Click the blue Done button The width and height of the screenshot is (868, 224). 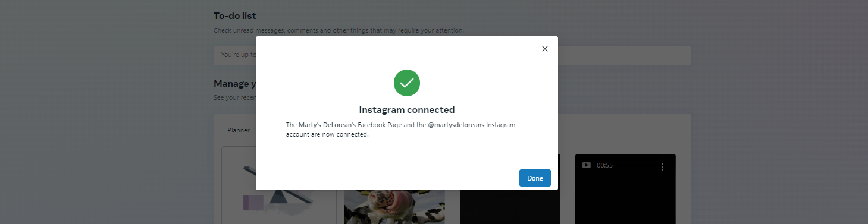coord(535,178)
